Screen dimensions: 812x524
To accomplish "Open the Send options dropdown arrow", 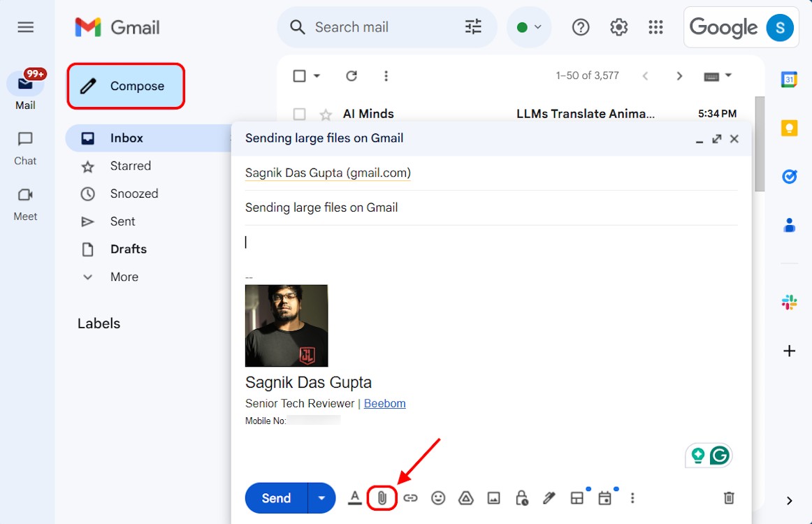I will click(x=322, y=497).
